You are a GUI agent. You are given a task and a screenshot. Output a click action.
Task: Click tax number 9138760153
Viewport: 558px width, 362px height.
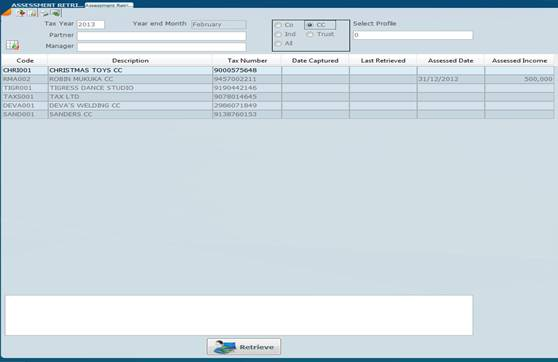247,114
